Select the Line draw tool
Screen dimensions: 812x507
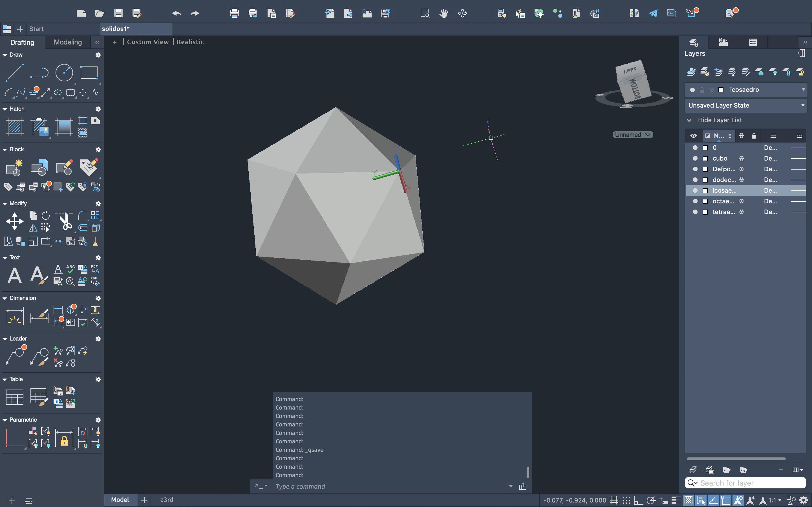[x=14, y=72]
